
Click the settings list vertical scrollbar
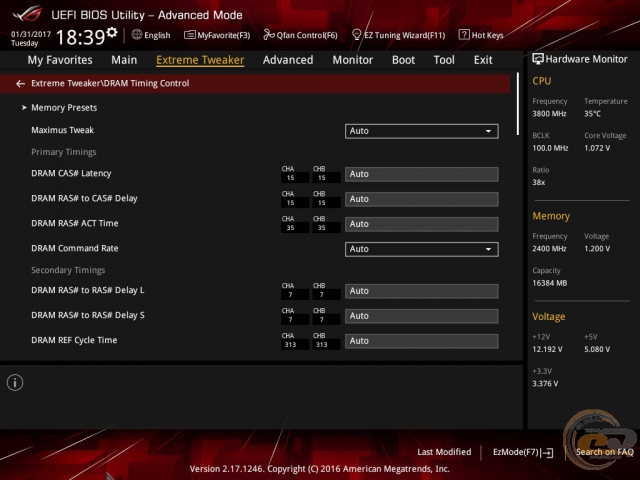pyautogui.click(x=518, y=104)
